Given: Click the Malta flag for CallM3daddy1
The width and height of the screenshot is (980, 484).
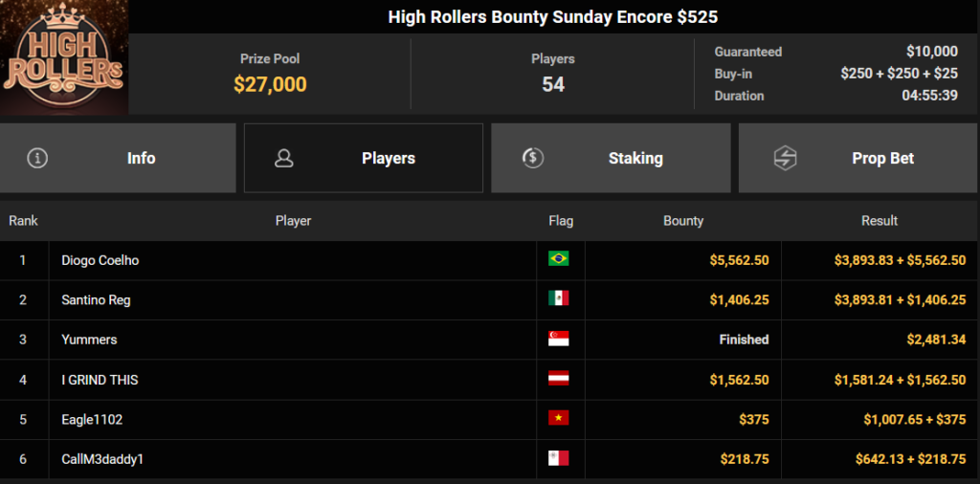Looking at the screenshot, I should coord(558,459).
